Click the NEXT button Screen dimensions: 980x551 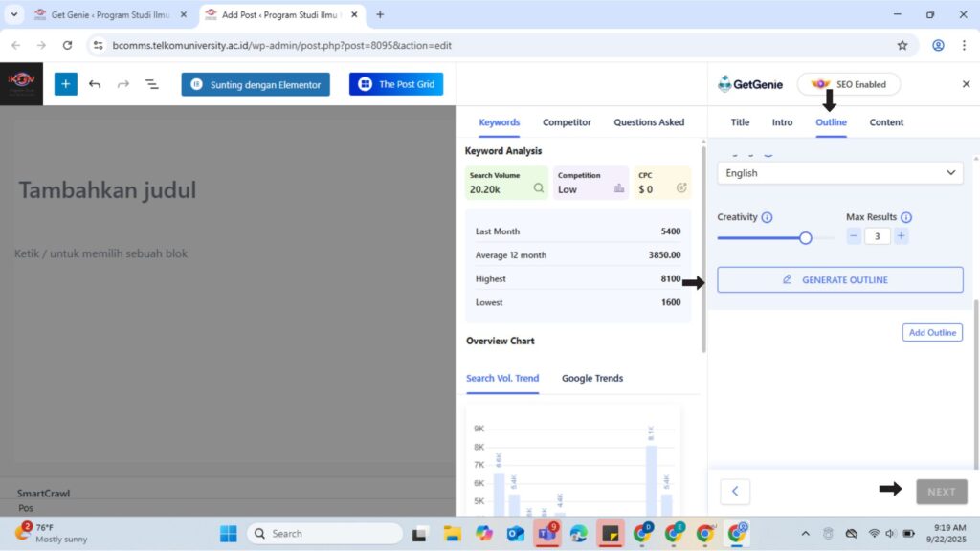pyautogui.click(x=942, y=492)
